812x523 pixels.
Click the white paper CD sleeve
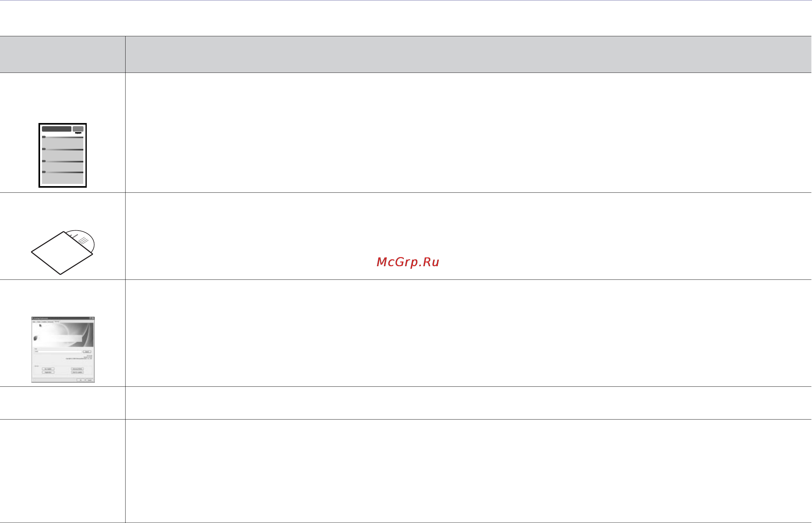click(62, 253)
